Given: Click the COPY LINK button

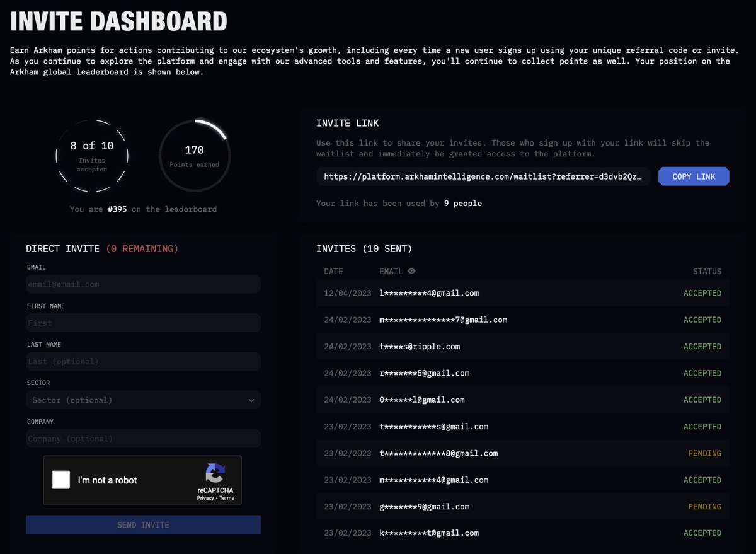Looking at the screenshot, I should pyautogui.click(x=694, y=176).
